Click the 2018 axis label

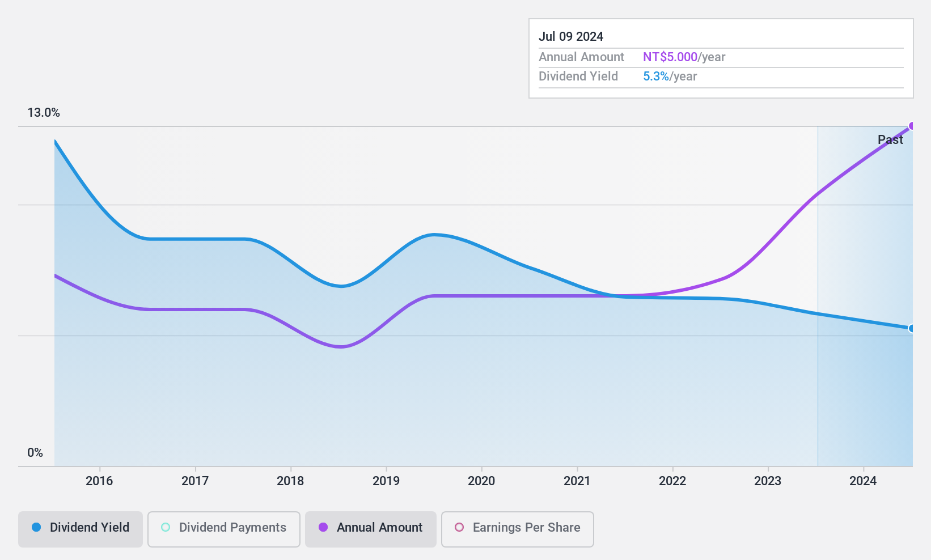pos(290,481)
